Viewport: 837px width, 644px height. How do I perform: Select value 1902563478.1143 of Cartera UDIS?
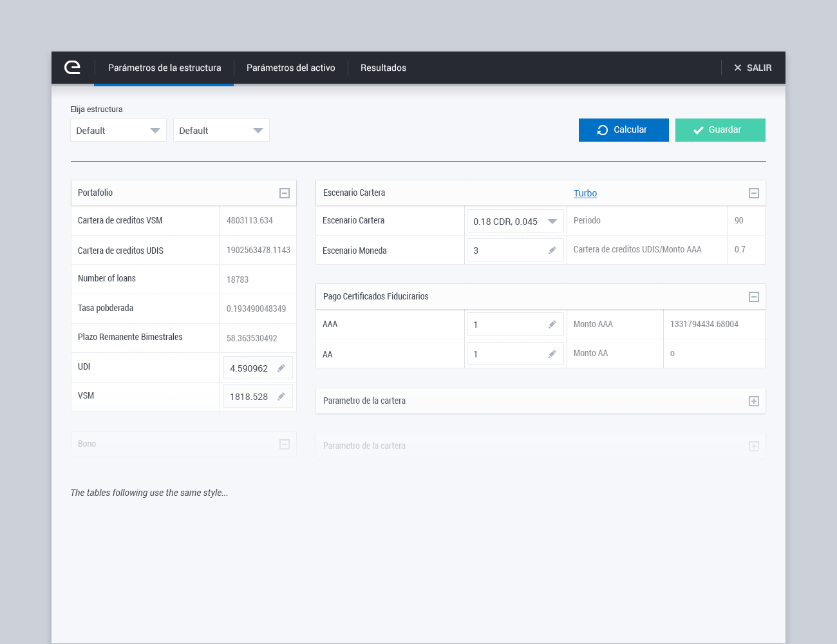pos(258,250)
